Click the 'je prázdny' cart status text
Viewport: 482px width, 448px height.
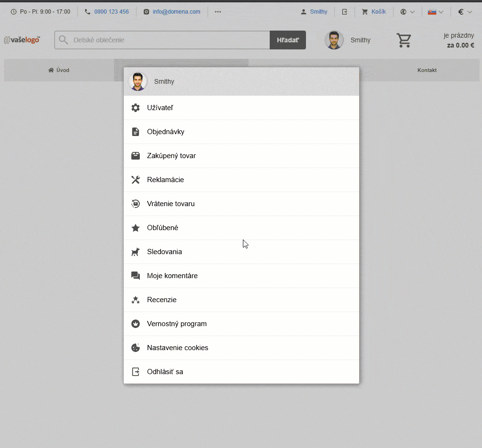click(x=458, y=35)
